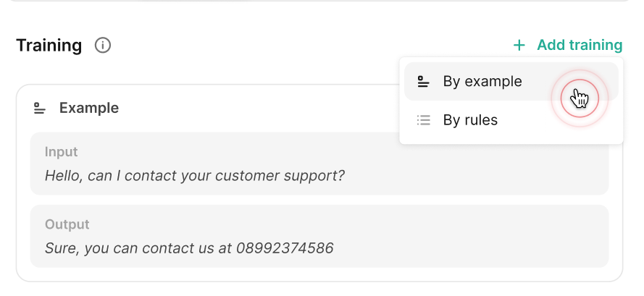Click the "Add training" text label
This screenshot has height=296, width=644.
tap(580, 46)
